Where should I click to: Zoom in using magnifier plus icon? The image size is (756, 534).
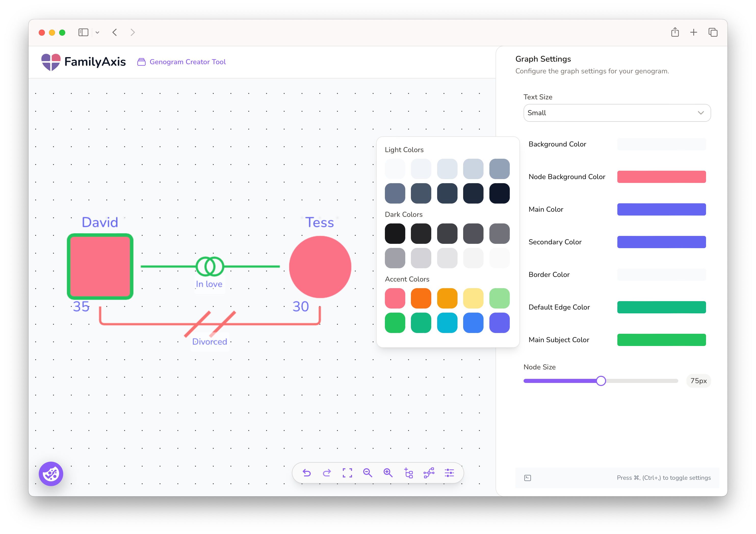click(x=388, y=473)
